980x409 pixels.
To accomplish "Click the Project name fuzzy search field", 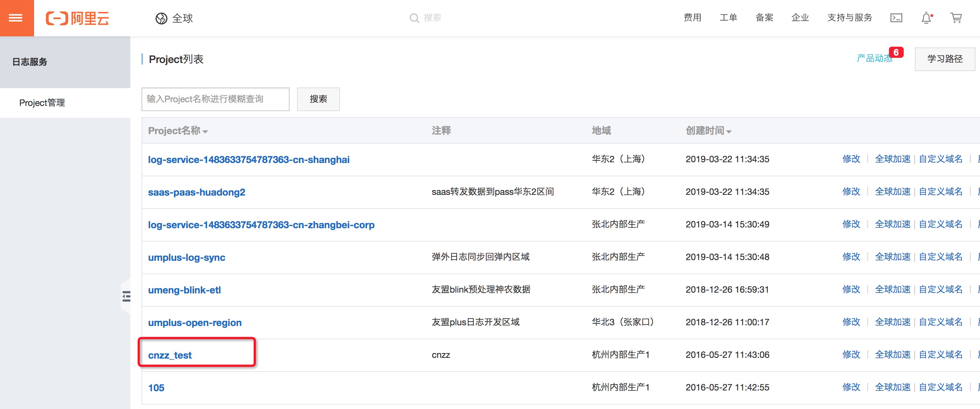I will pyautogui.click(x=215, y=99).
